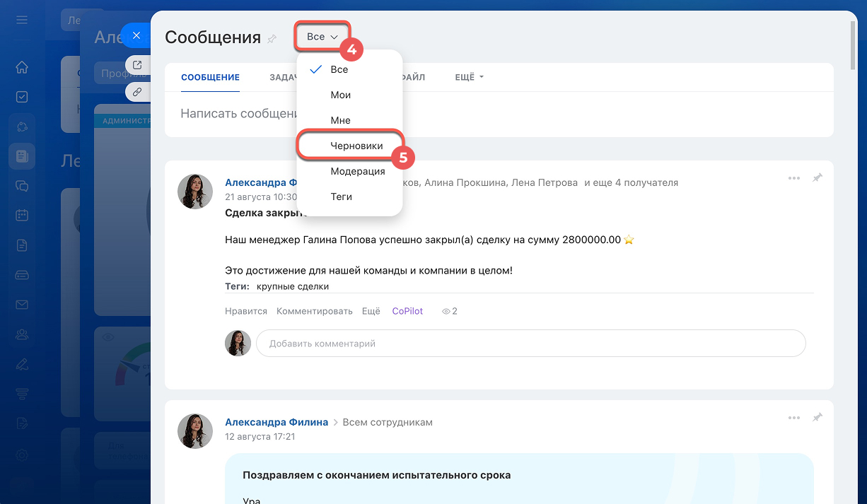
Task: Pin the 12 августа post
Action: pos(817,418)
